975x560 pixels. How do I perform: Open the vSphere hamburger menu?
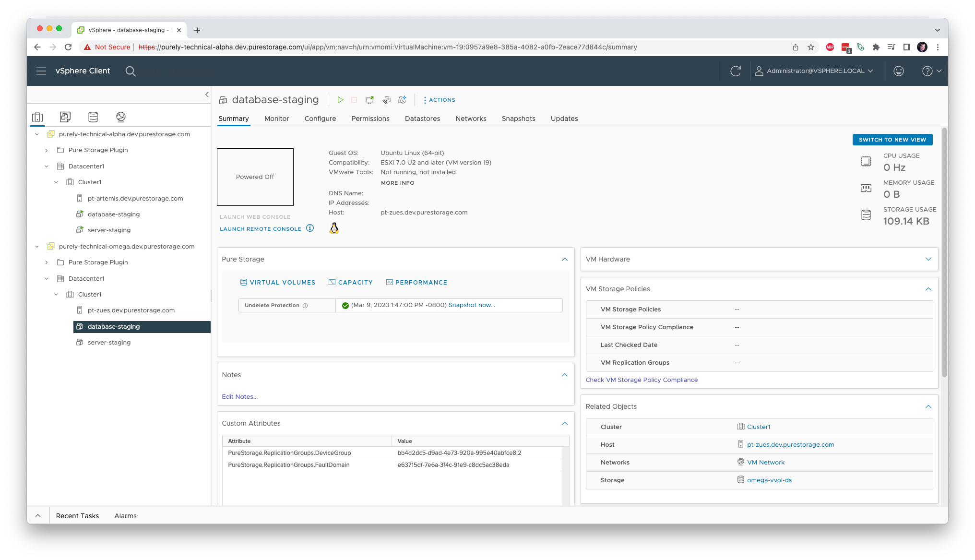coord(41,71)
